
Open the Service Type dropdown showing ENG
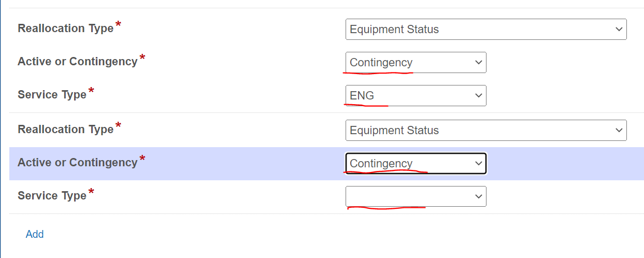point(416,95)
